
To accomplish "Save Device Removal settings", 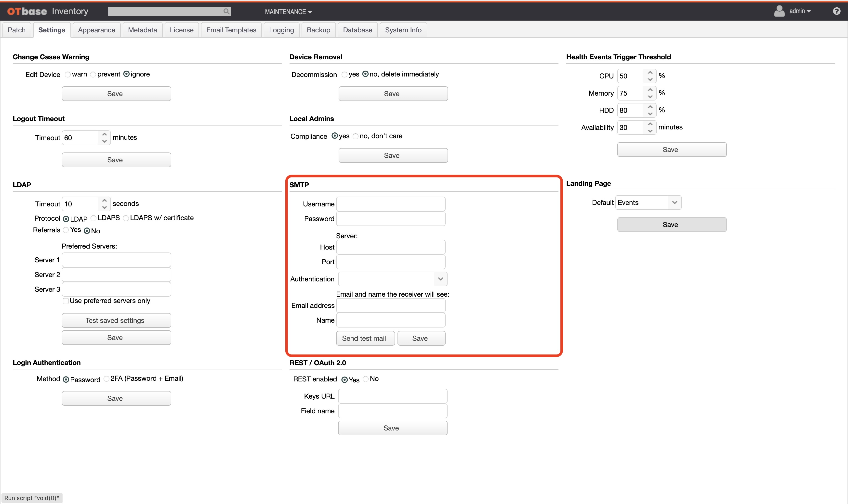I will click(393, 94).
